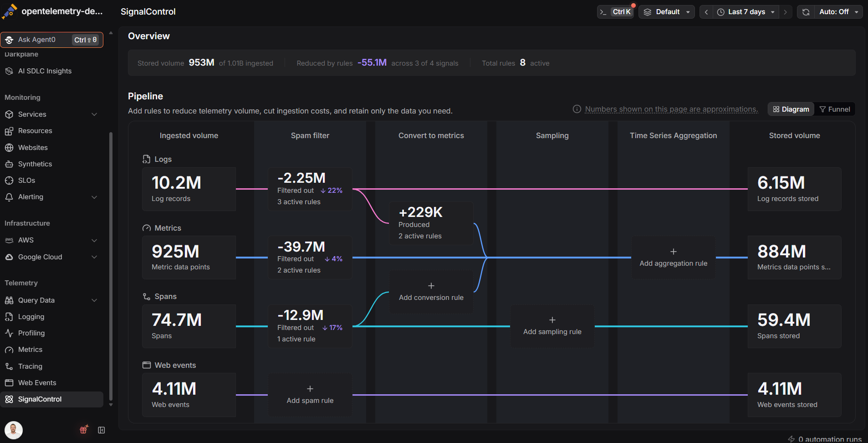Click the info icon beside approximations note
The height and width of the screenshot is (443, 868).
(x=577, y=109)
